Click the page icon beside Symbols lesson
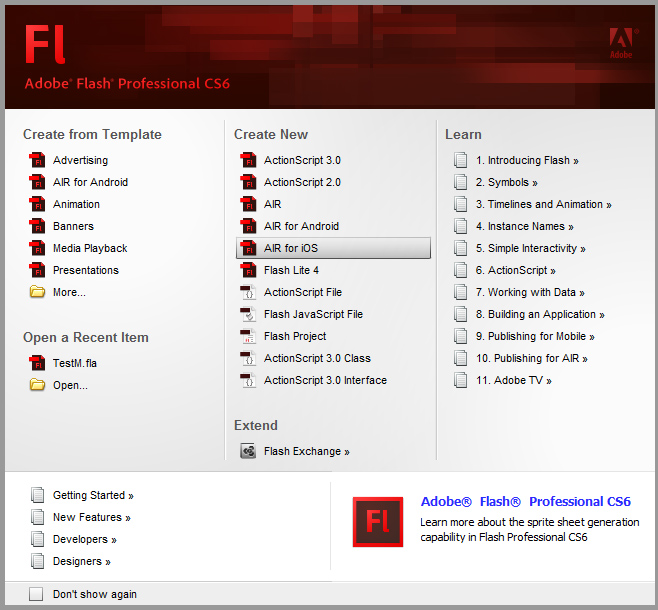The height and width of the screenshot is (610, 658). pyautogui.click(x=460, y=182)
